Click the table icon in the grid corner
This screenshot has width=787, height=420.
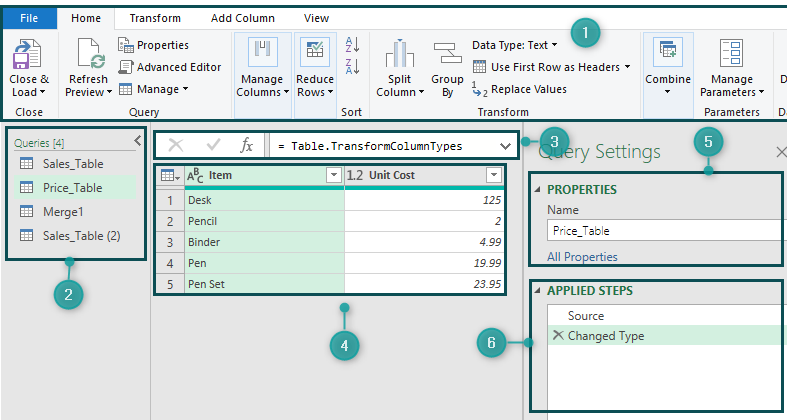pyautogui.click(x=170, y=176)
